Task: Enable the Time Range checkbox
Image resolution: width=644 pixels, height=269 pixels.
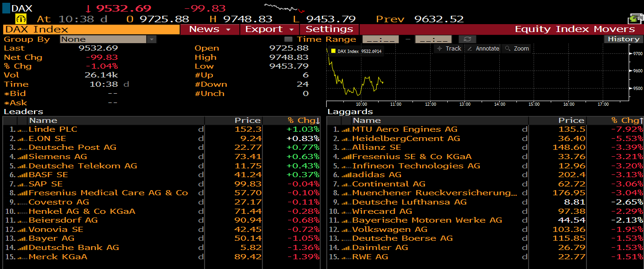Action: pos(288,39)
